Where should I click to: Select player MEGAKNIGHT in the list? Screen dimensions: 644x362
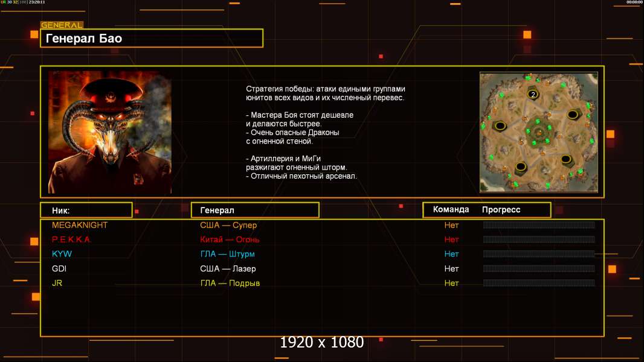point(80,225)
